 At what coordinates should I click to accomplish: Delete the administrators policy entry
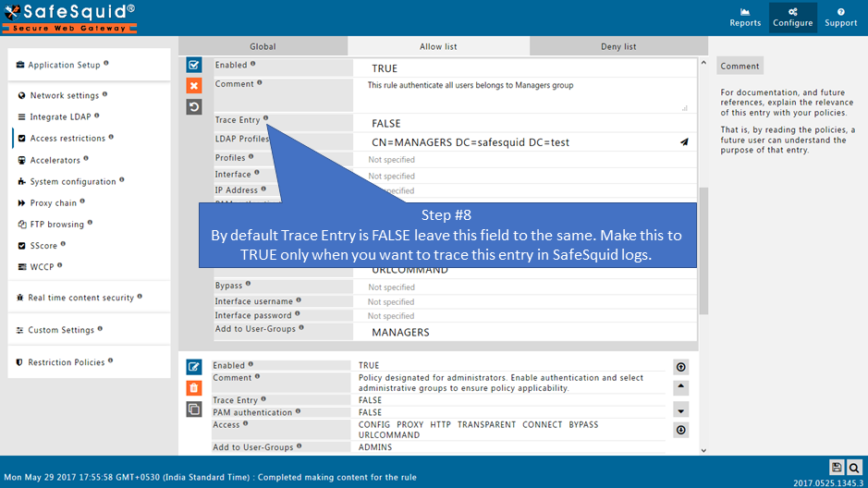click(194, 388)
